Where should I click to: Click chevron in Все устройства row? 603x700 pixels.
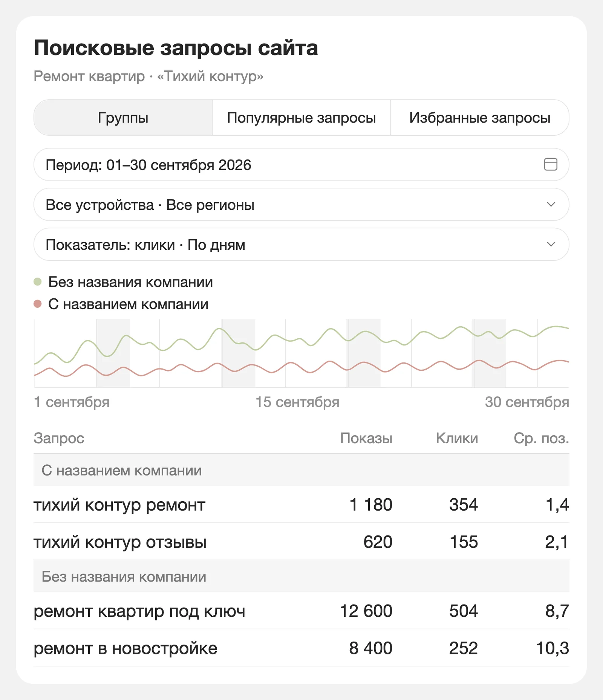pos(551,204)
